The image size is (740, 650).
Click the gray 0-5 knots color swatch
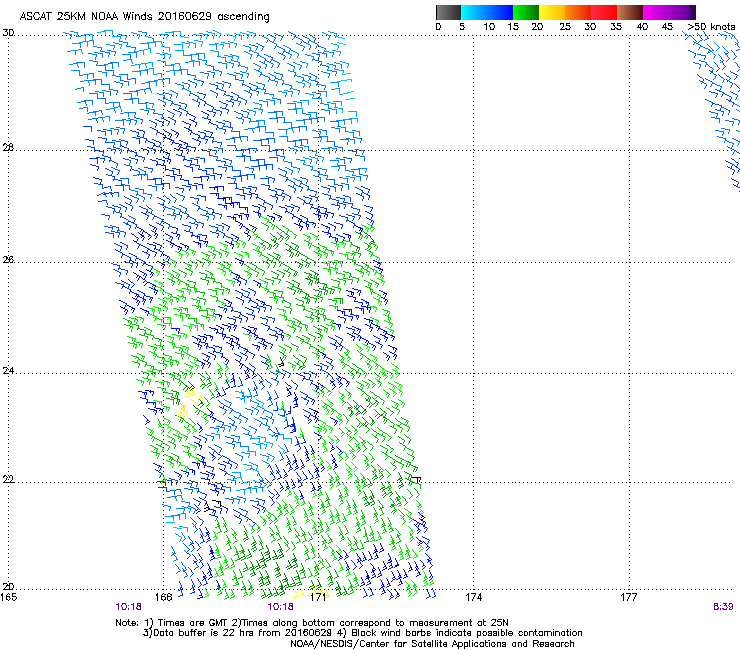point(448,12)
